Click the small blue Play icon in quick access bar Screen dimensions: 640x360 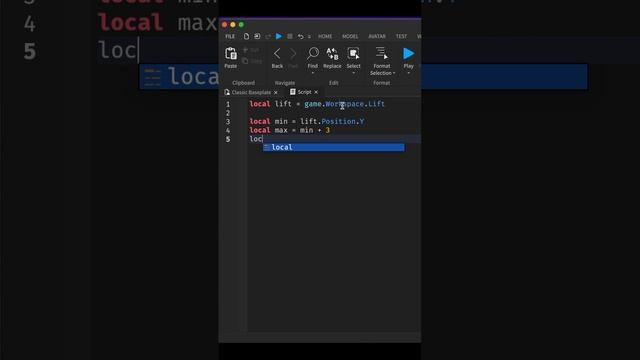coord(279,36)
